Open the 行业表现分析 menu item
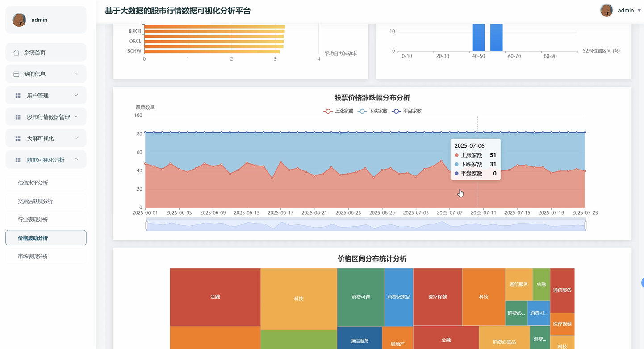644x349 pixels. click(x=46, y=220)
